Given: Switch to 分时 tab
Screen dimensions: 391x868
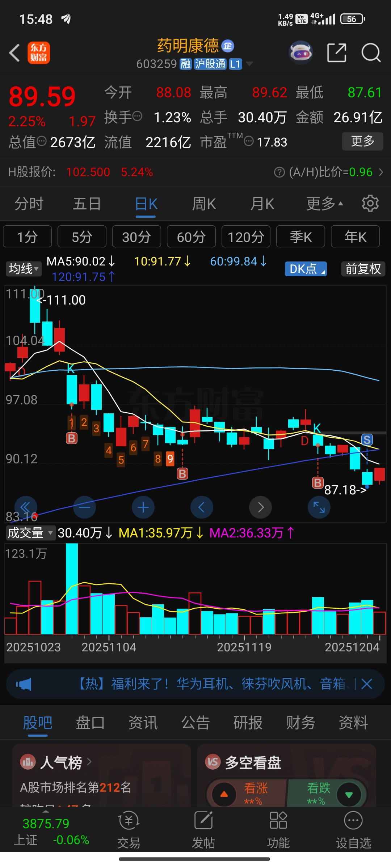Looking at the screenshot, I should pos(29,204).
